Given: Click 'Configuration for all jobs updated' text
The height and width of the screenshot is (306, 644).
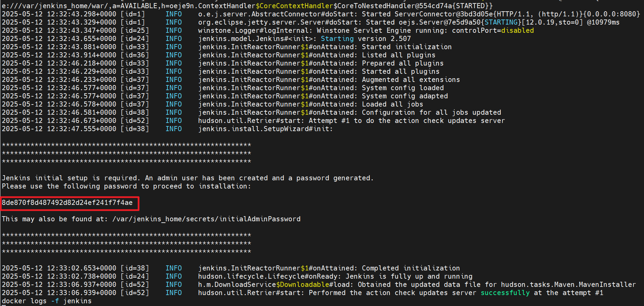Looking at the screenshot, I should point(431,113).
